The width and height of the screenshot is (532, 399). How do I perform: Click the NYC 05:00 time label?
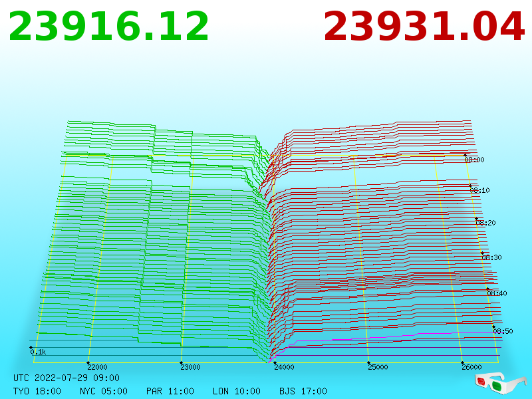pos(104,391)
